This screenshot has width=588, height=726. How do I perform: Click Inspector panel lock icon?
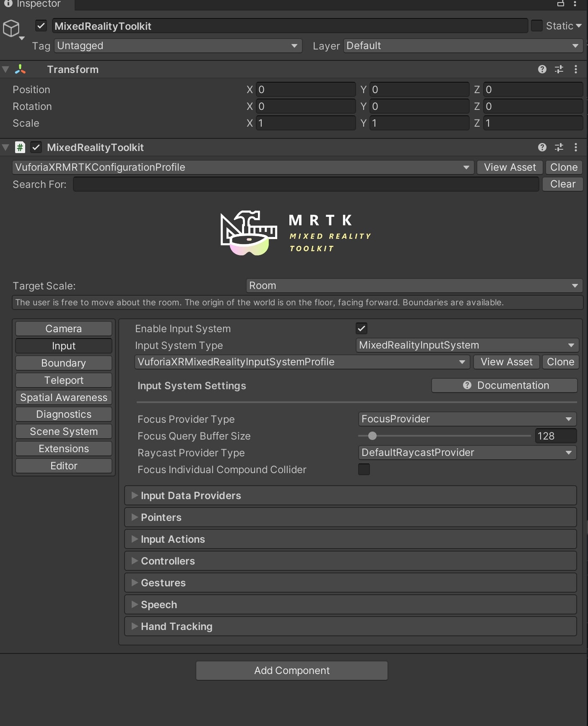coord(560,3)
